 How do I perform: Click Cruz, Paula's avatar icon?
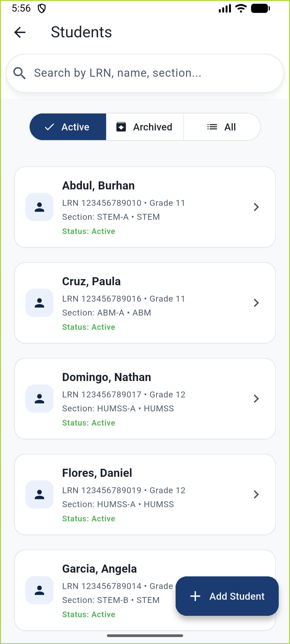click(x=39, y=303)
